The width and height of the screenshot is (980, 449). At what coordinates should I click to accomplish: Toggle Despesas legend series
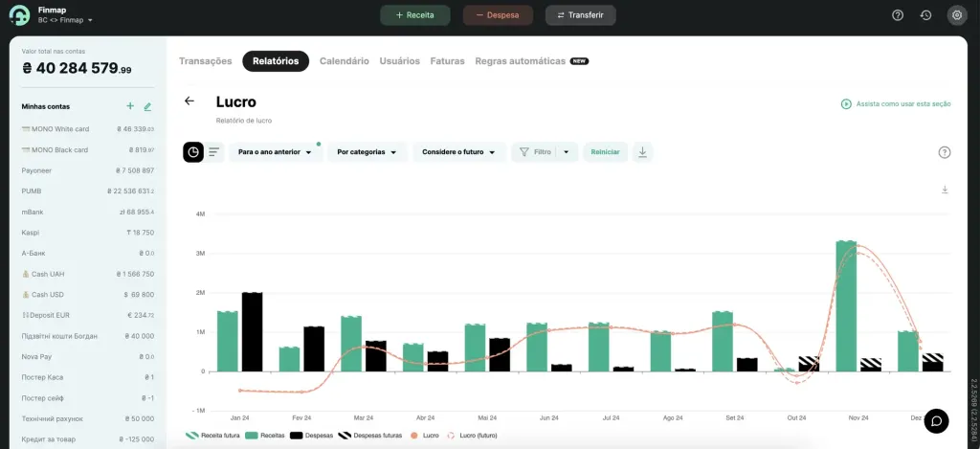311,436
